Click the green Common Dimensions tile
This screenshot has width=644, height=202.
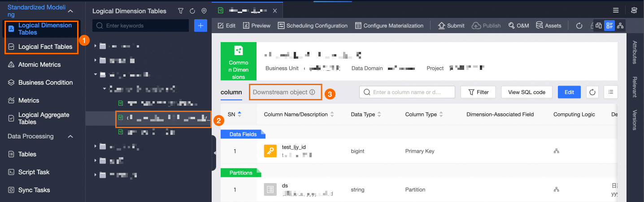pos(239,61)
